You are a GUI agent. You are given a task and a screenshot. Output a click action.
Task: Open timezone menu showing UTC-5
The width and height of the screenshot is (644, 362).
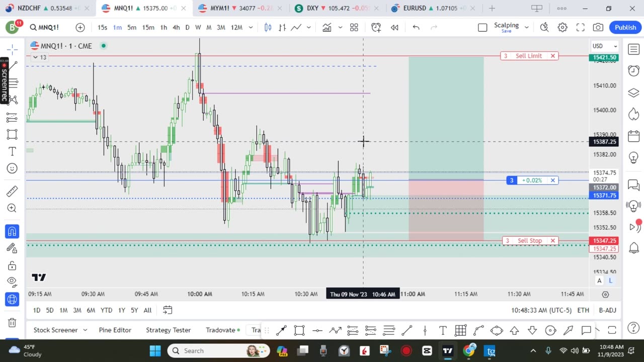click(541, 310)
